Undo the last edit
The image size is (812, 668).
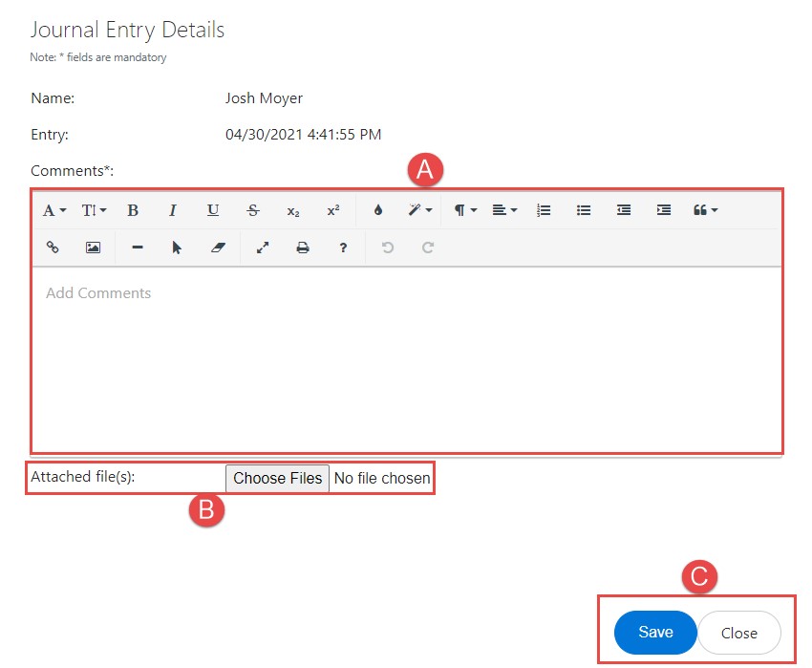pyautogui.click(x=387, y=248)
